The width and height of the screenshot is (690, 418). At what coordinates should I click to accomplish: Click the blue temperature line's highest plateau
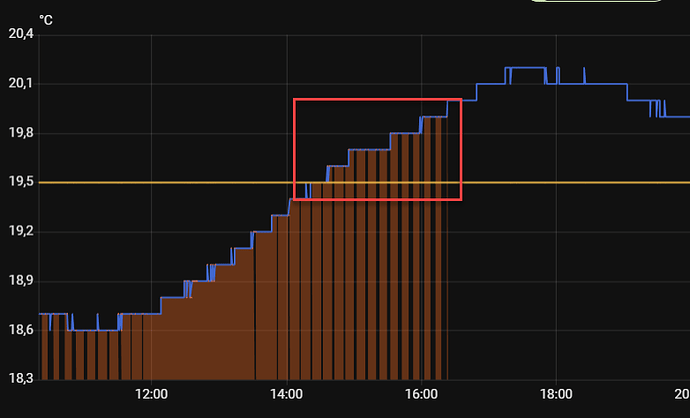525,68
